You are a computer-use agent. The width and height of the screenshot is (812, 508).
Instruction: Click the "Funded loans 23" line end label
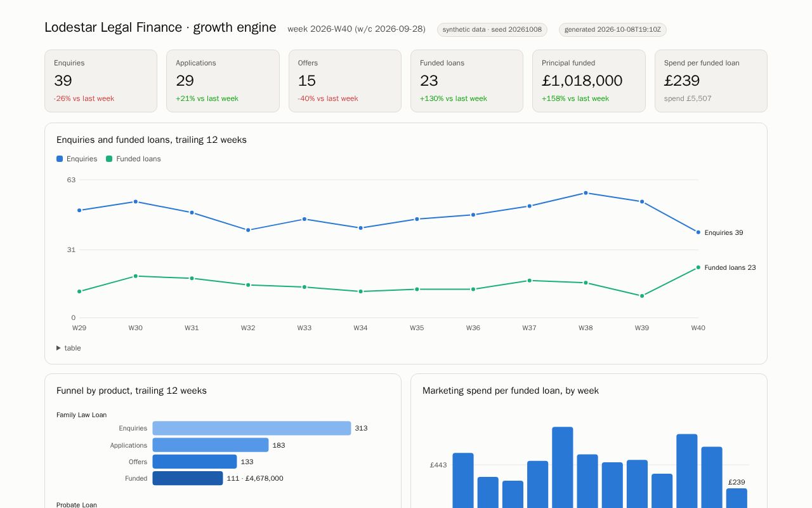pos(730,267)
